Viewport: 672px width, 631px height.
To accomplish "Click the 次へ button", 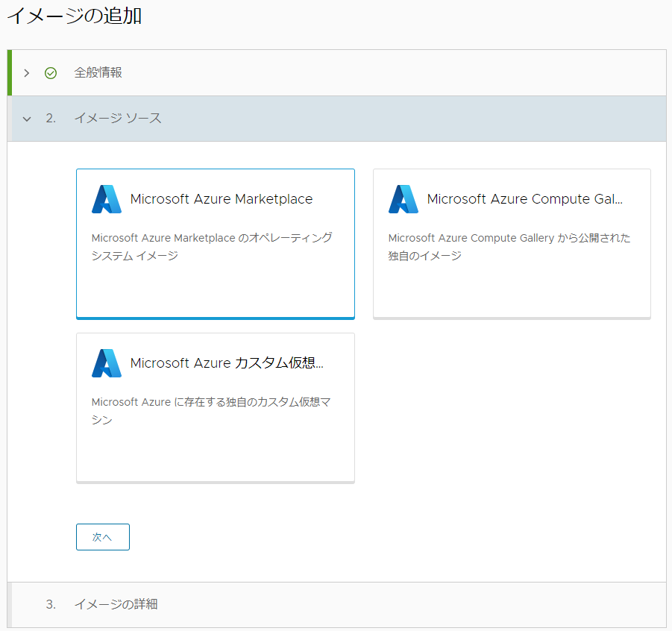I will pos(103,537).
